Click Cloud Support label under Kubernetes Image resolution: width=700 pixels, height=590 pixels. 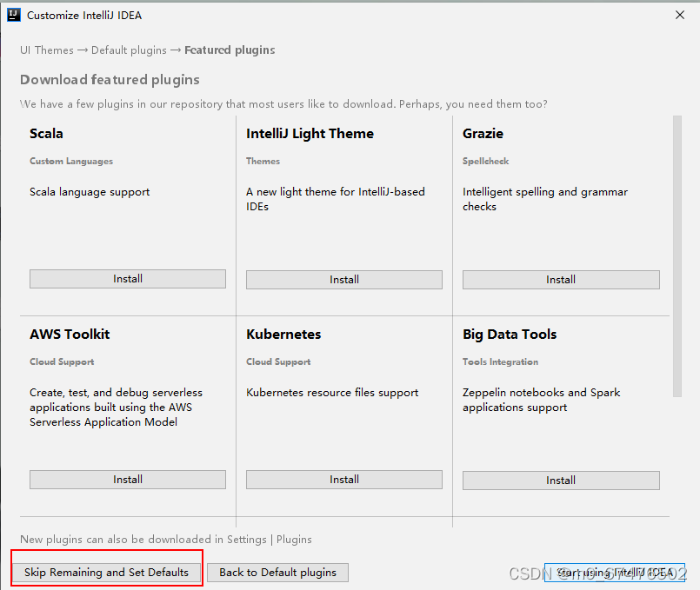pos(278,361)
